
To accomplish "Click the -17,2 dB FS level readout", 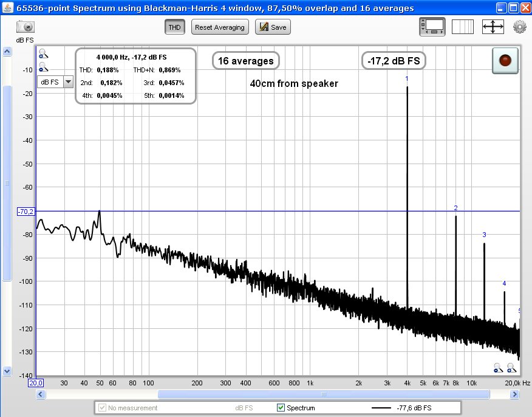I will pyautogui.click(x=394, y=61).
